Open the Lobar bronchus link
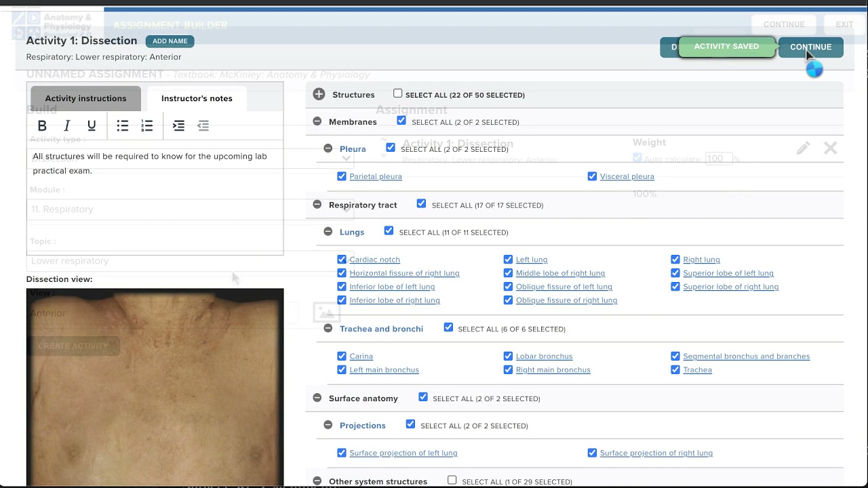Image resolution: width=868 pixels, height=488 pixels. [545, 356]
